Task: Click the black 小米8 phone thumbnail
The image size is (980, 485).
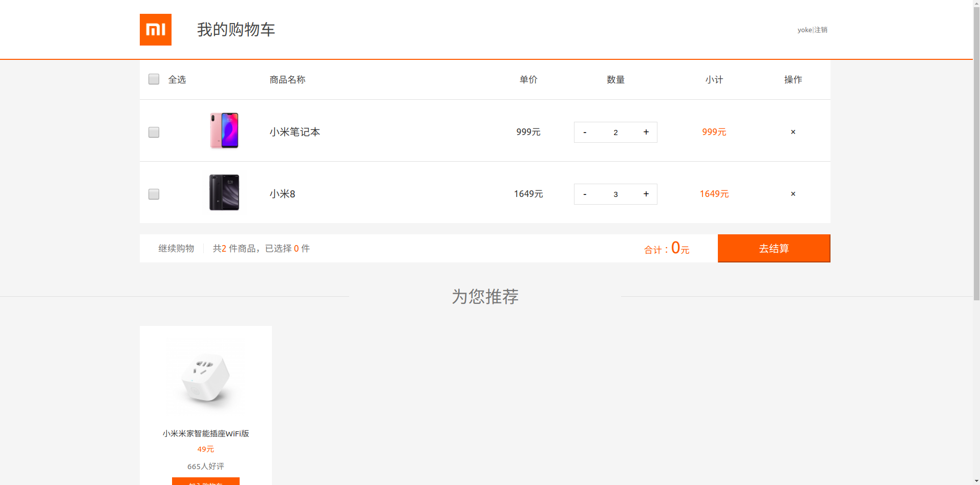Action: tap(224, 192)
